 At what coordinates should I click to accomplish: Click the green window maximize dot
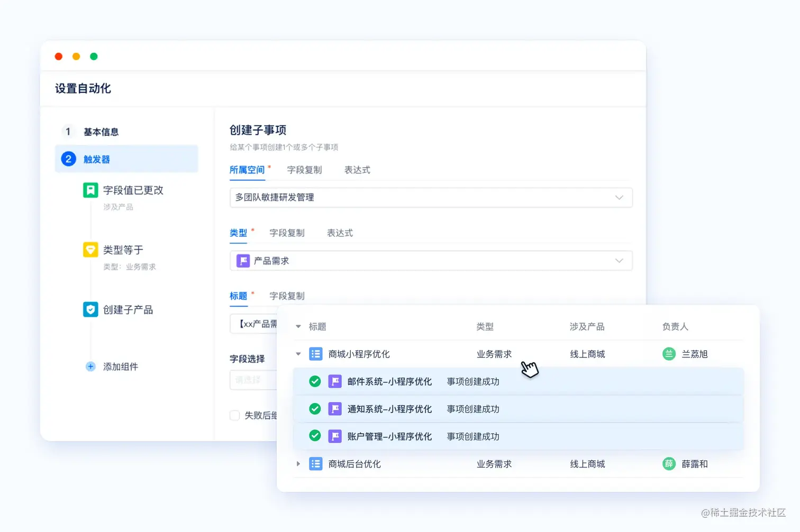[94, 56]
